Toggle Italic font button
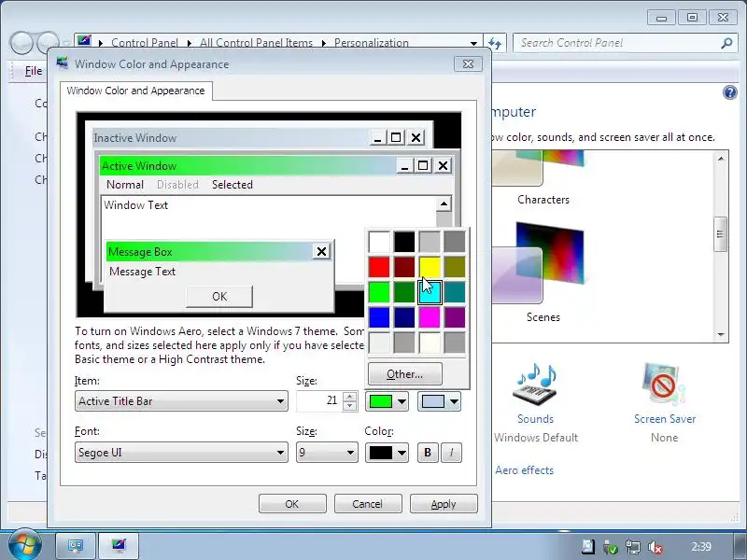 coord(452,453)
